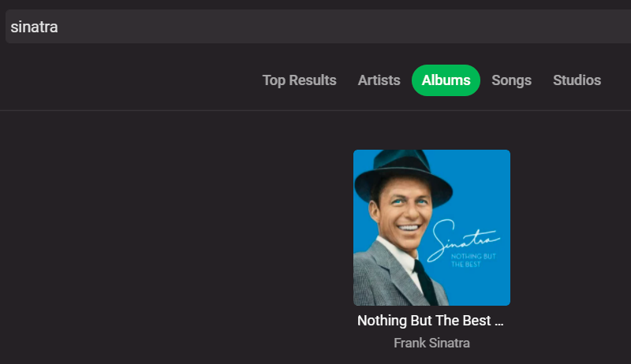View Top Results for sinatra
631x364 pixels.
point(299,80)
